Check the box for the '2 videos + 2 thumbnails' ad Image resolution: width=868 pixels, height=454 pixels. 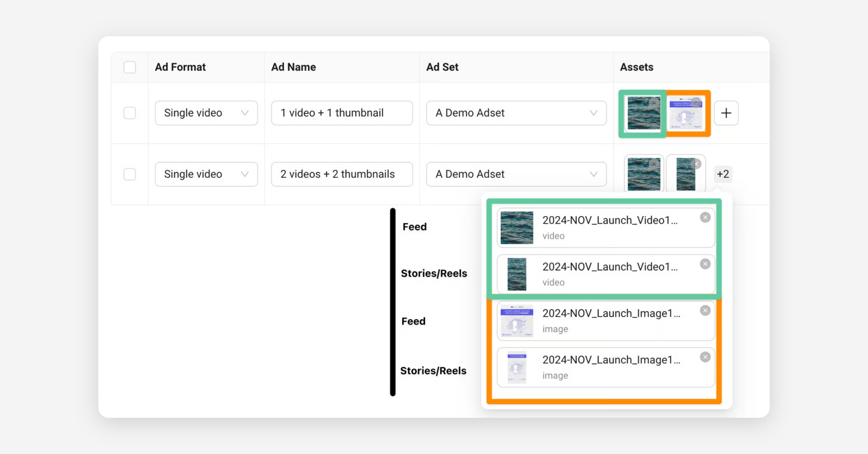coord(129,174)
